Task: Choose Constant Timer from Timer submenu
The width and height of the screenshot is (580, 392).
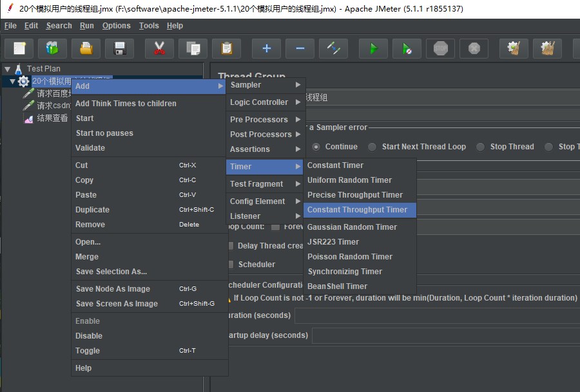Action: coord(360,165)
